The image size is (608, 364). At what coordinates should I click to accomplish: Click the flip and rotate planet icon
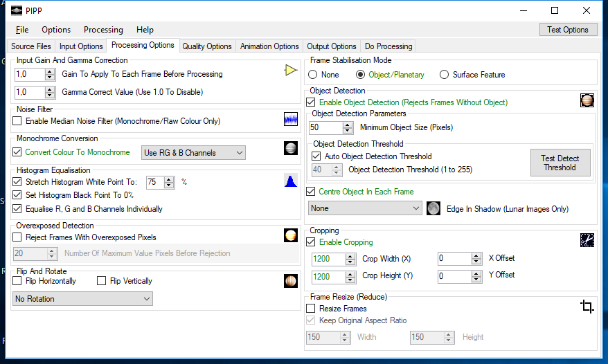click(x=291, y=281)
